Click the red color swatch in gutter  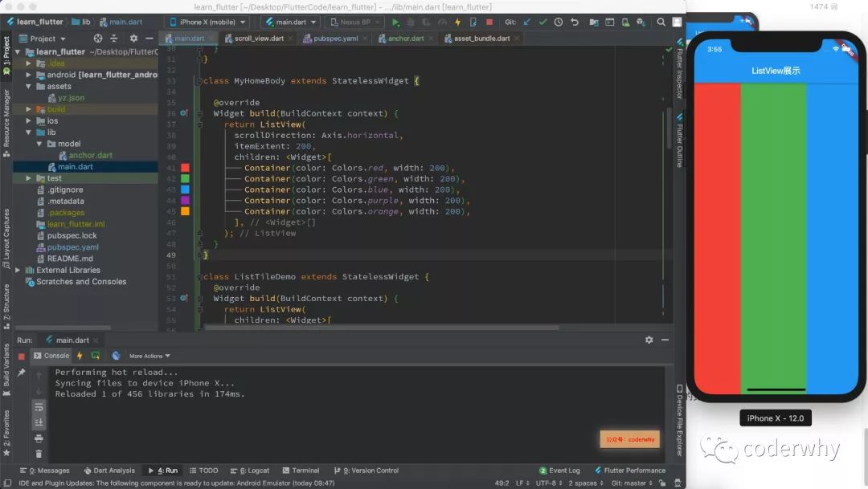pyautogui.click(x=185, y=168)
